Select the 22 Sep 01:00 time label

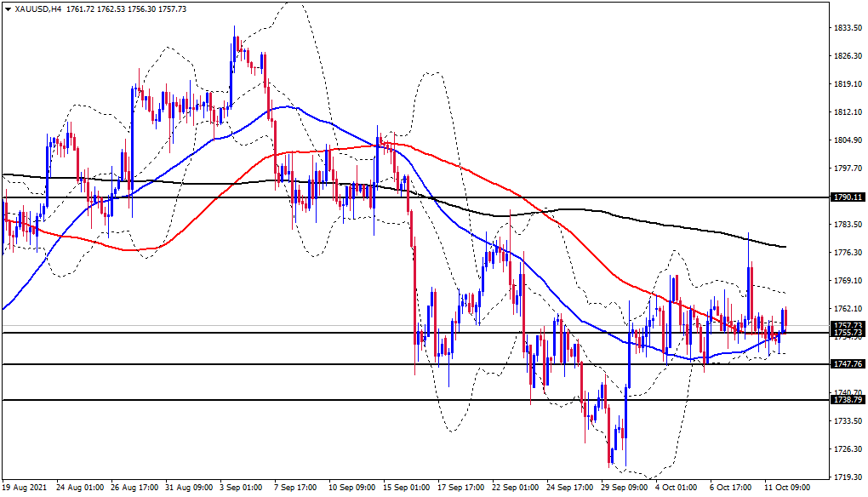point(516,488)
